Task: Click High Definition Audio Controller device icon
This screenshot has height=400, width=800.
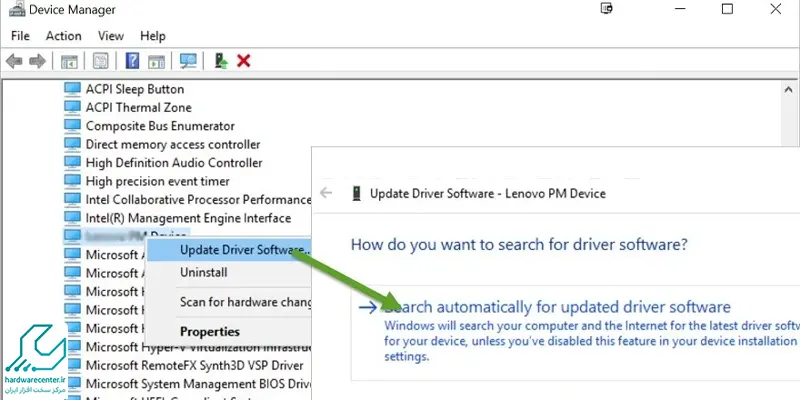Action: pyautogui.click(x=72, y=162)
